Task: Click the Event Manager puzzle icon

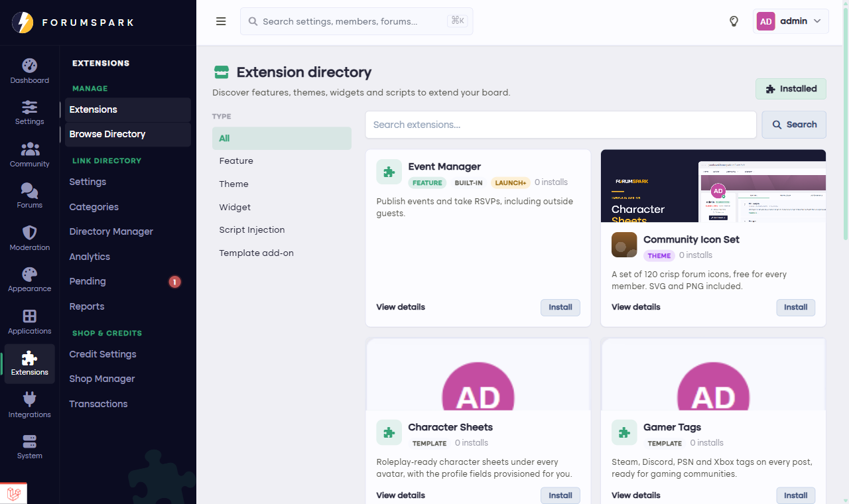Action: tap(389, 172)
